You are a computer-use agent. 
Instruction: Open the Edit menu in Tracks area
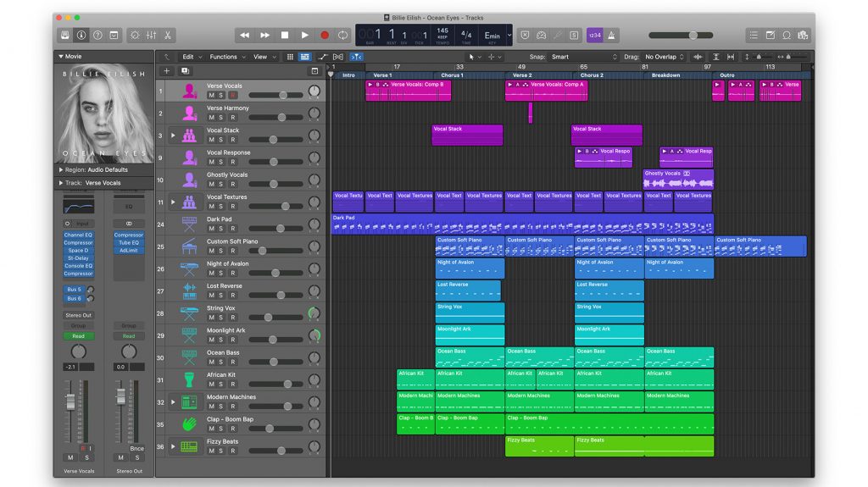[192, 57]
